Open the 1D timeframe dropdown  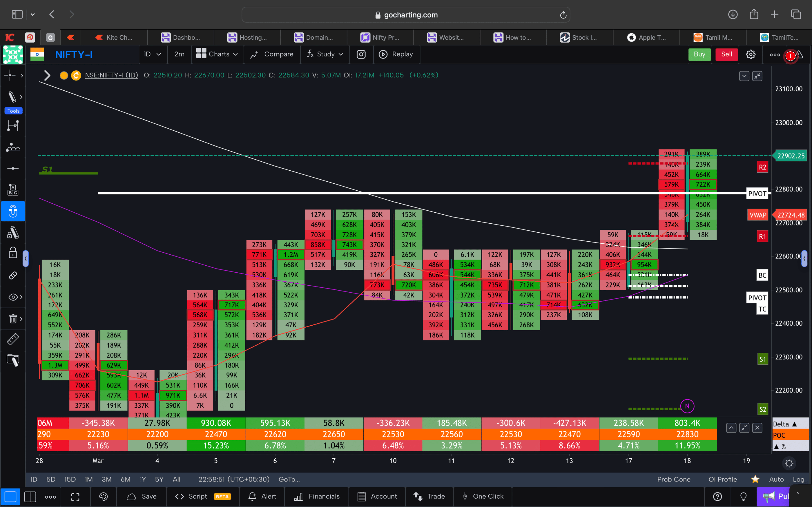point(152,54)
